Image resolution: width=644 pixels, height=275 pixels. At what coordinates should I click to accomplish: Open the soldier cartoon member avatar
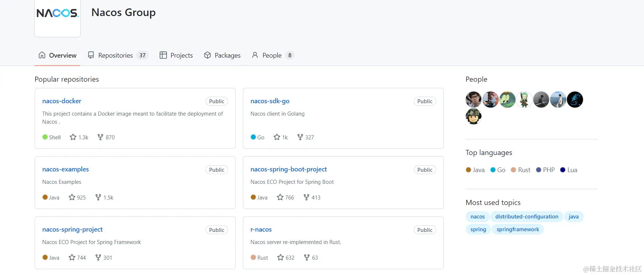[473, 117]
